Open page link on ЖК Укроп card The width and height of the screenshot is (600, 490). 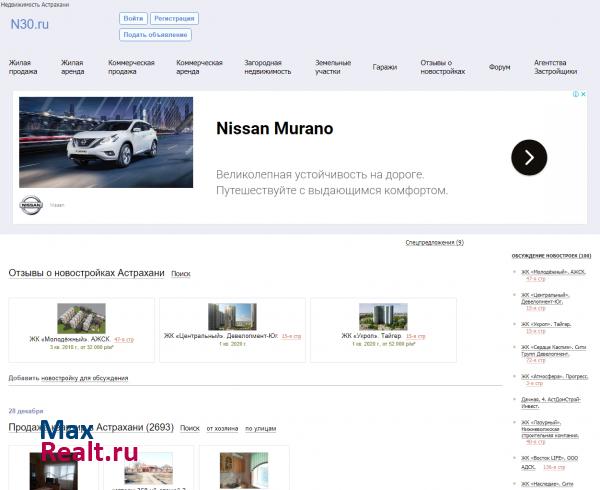pyautogui.click(x=416, y=336)
